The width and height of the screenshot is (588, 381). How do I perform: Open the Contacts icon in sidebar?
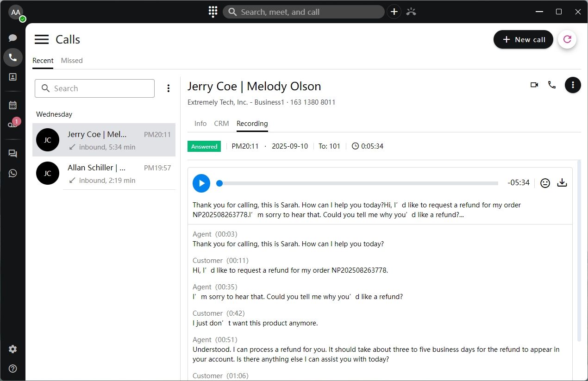[13, 77]
